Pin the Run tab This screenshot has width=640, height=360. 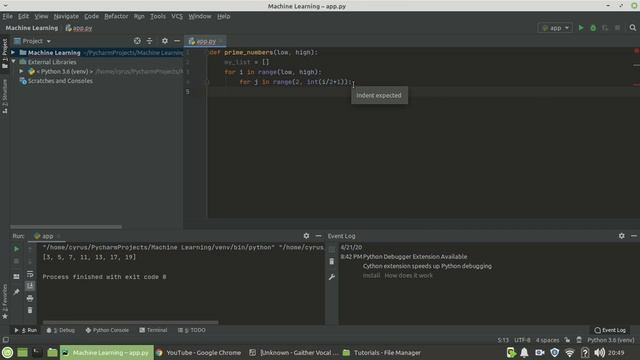pyautogui.click(x=16, y=292)
